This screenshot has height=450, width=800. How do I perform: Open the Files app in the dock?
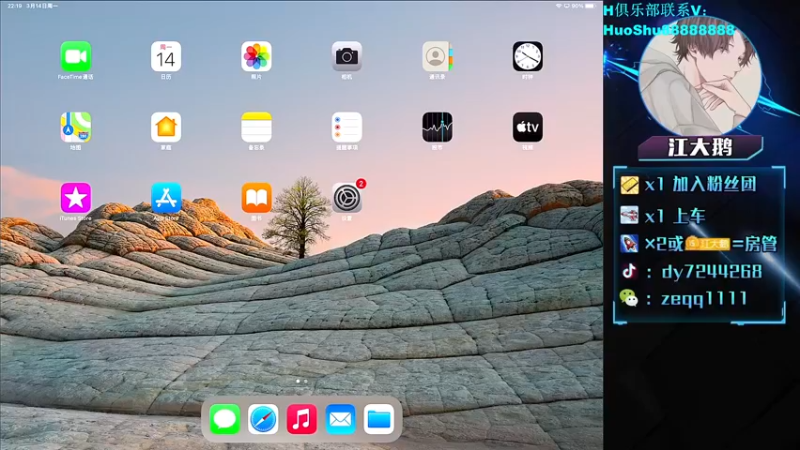click(x=379, y=419)
